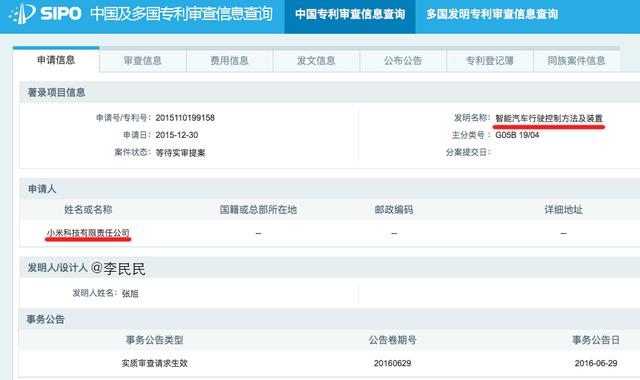
Task: Open the 发文信息 tab
Action: click(x=316, y=61)
